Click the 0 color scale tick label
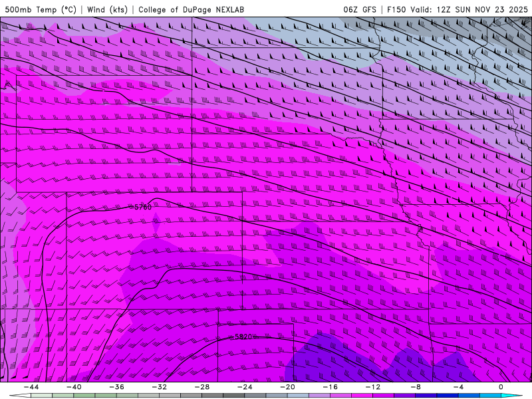The width and height of the screenshot is (532, 399). [x=501, y=387]
